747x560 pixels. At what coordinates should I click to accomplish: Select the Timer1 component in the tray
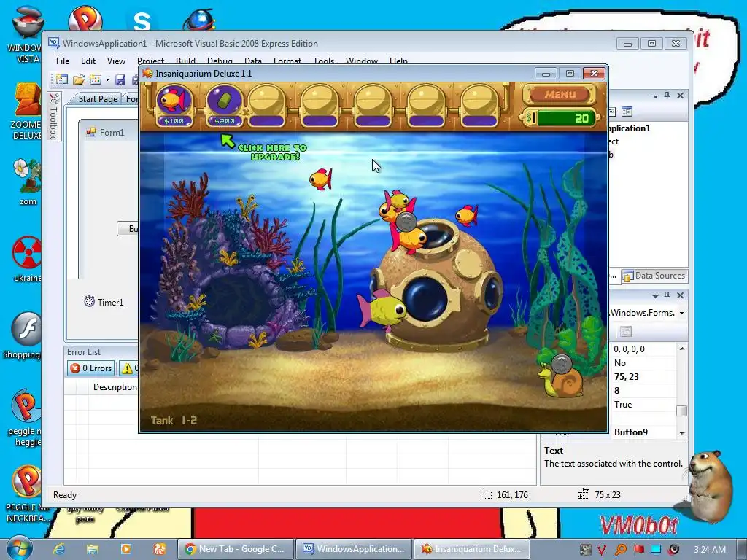pos(104,302)
